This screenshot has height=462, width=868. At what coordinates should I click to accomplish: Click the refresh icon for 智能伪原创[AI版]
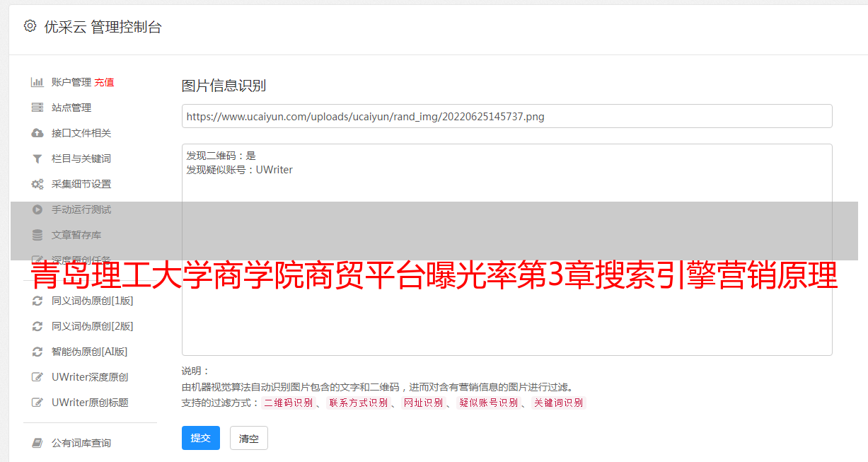[37, 352]
